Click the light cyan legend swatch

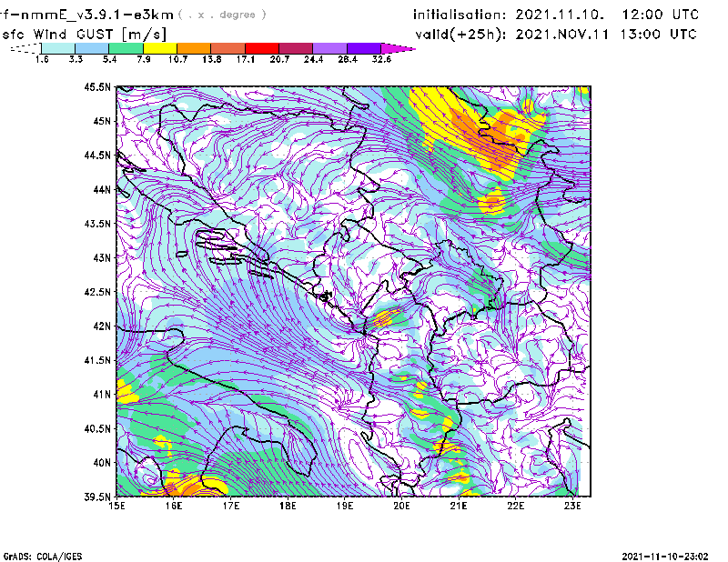(x=58, y=48)
